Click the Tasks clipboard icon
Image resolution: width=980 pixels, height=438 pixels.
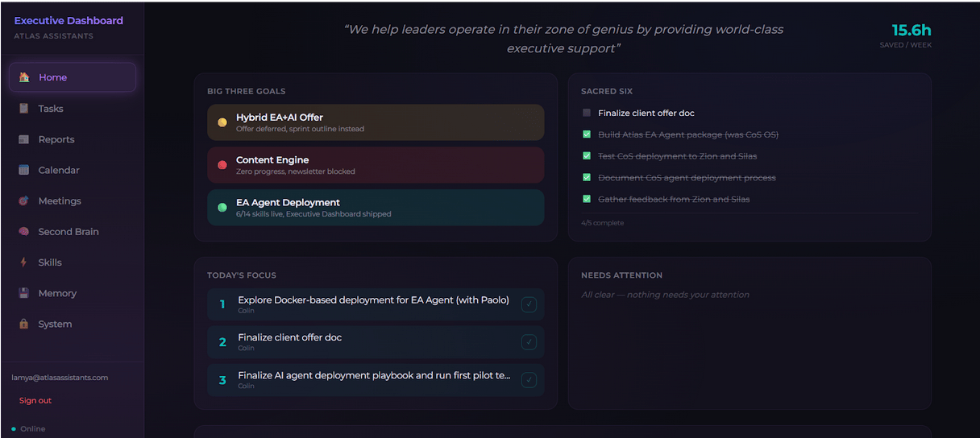(x=24, y=109)
